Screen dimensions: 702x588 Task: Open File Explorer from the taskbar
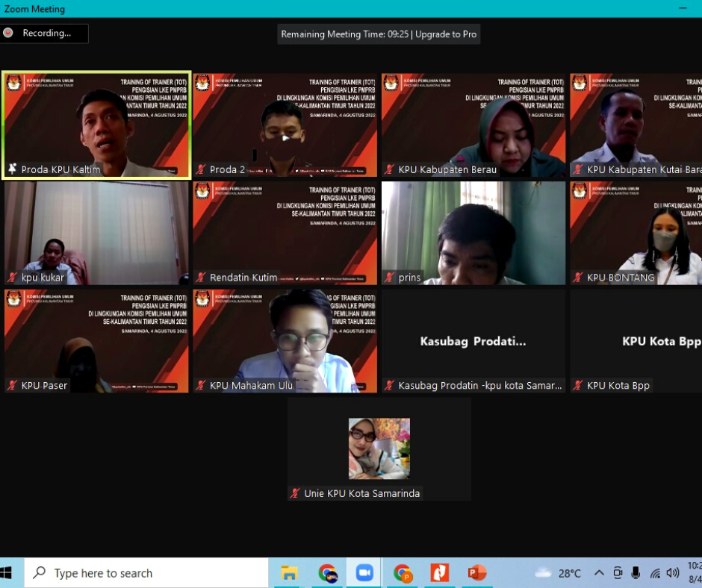pyautogui.click(x=290, y=573)
